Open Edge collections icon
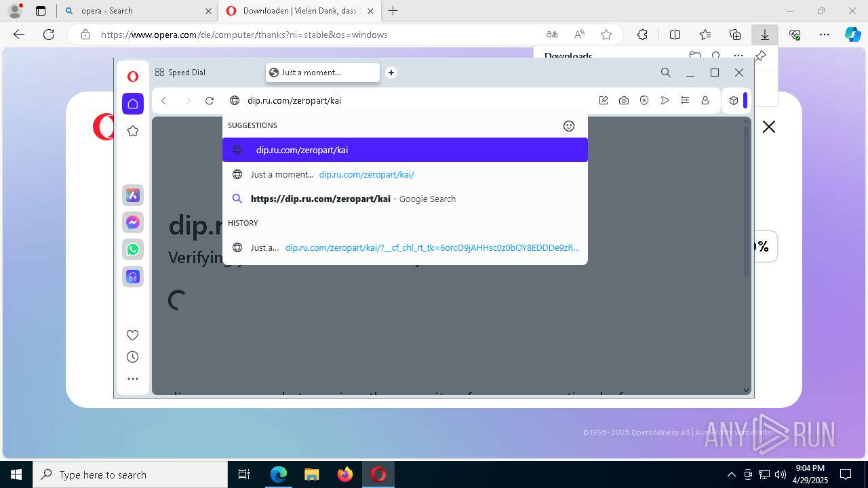Viewport: 868px width, 488px height. [735, 35]
